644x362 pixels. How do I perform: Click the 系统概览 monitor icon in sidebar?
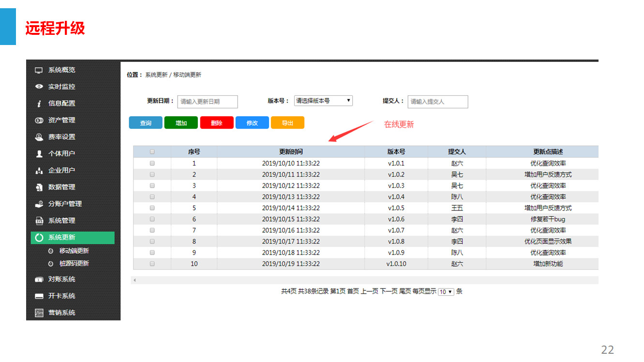39,70
